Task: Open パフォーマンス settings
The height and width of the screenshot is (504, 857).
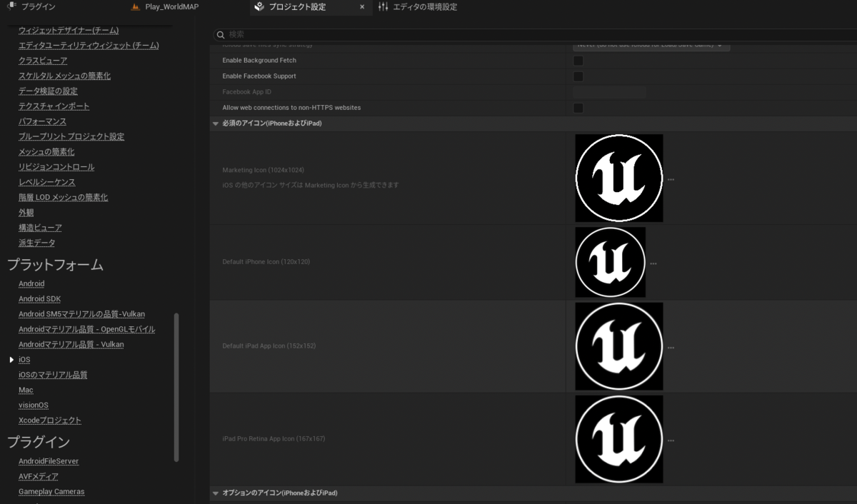Action: tap(43, 121)
